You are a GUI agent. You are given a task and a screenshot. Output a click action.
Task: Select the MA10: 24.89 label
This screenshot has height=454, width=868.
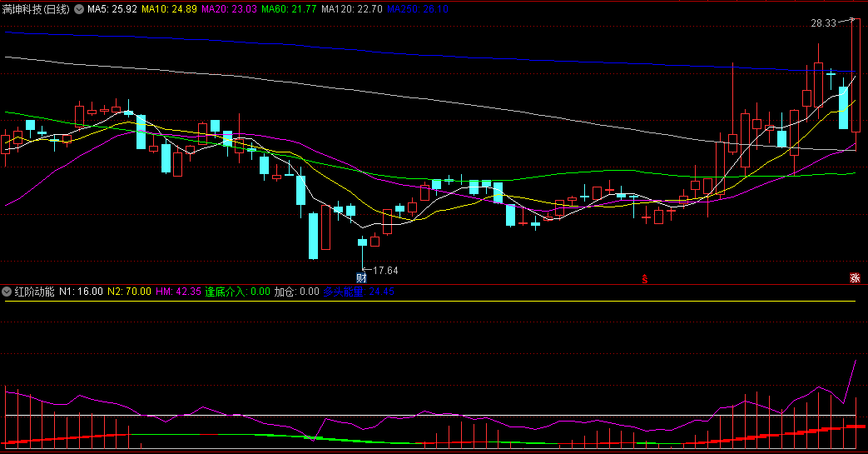(170, 9)
